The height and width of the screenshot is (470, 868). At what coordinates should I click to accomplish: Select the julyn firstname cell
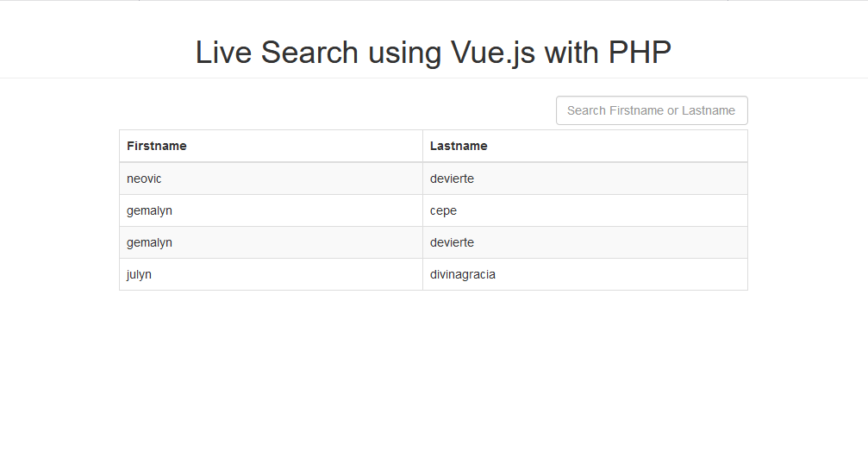pos(139,274)
